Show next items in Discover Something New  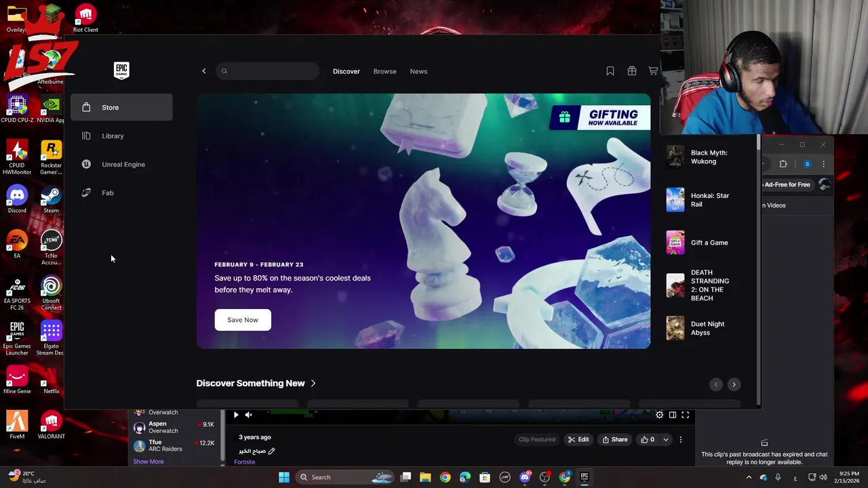point(734,384)
